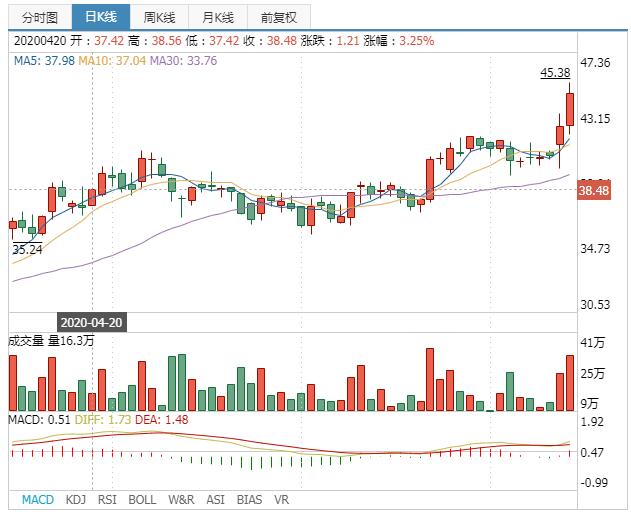Click the 34.73 axis price label
The image size is (631, 514).
595,248
